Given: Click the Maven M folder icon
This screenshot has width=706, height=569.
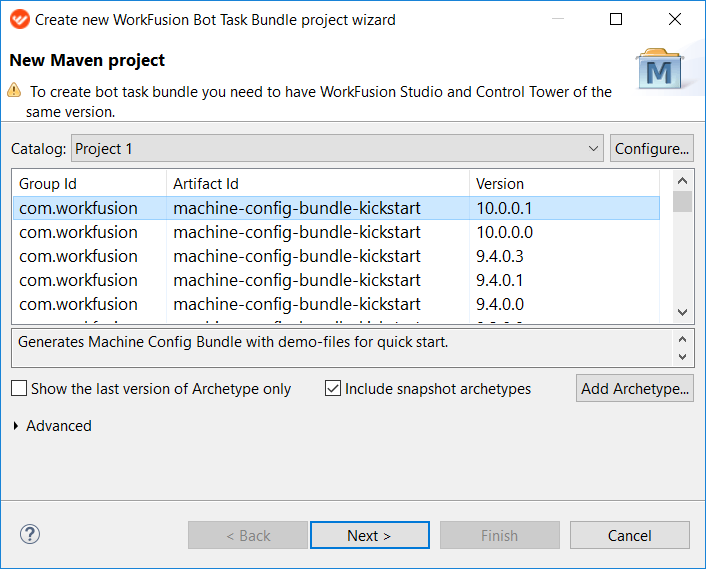Looking at the screenshot, I should (x=659, y=68).
